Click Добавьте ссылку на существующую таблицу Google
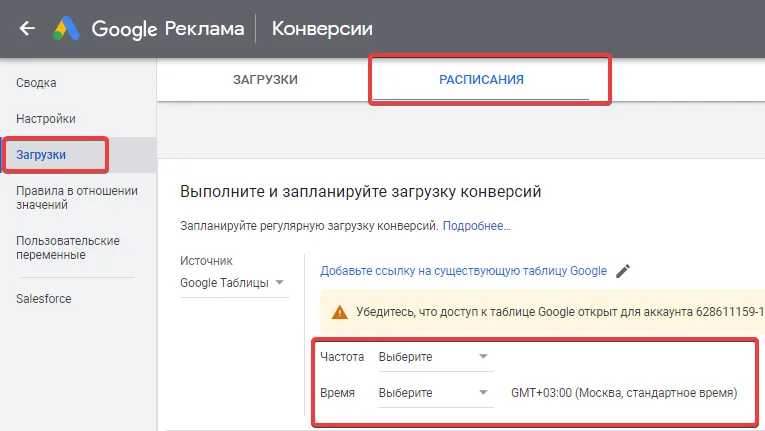This screenshot has height=431, width=765. 463,271
